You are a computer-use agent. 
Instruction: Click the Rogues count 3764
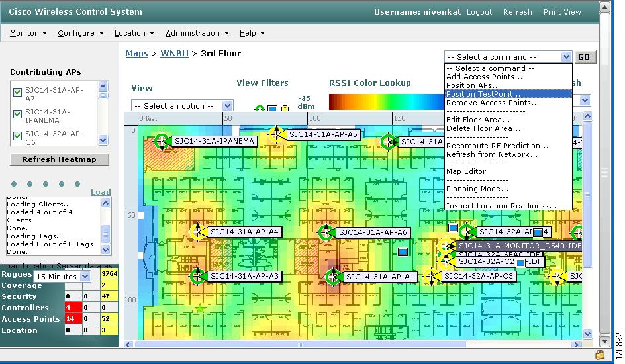[109, 273]
